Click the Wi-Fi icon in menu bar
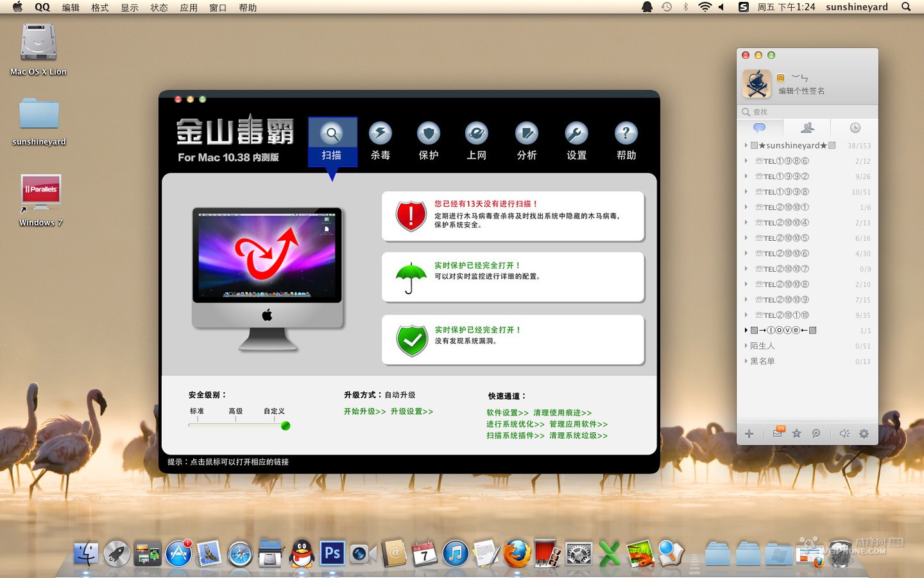The height and width of the screenshot is (578, 924). [705, 7]
